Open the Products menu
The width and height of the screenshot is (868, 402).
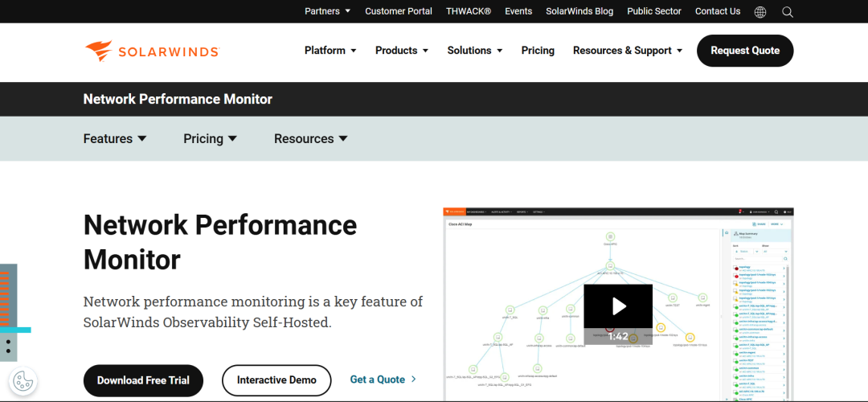402,51
